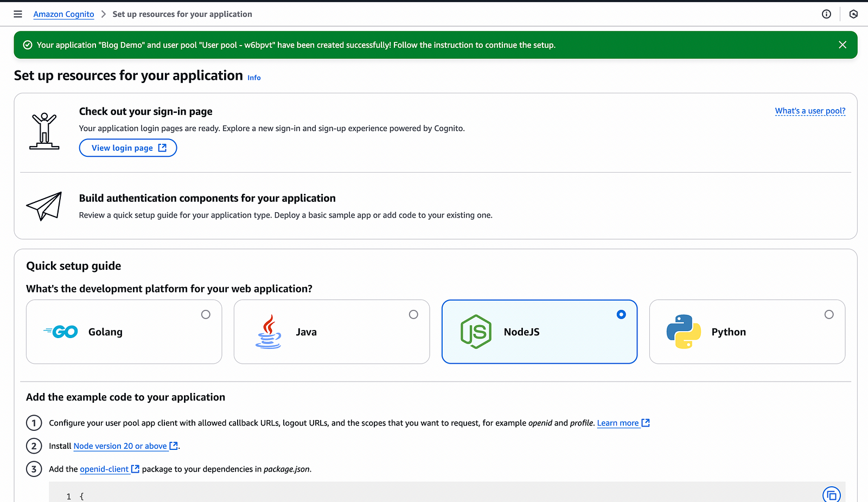Click the Quick setup guide heading
The image size is (868, 502).
pos(74,266)
